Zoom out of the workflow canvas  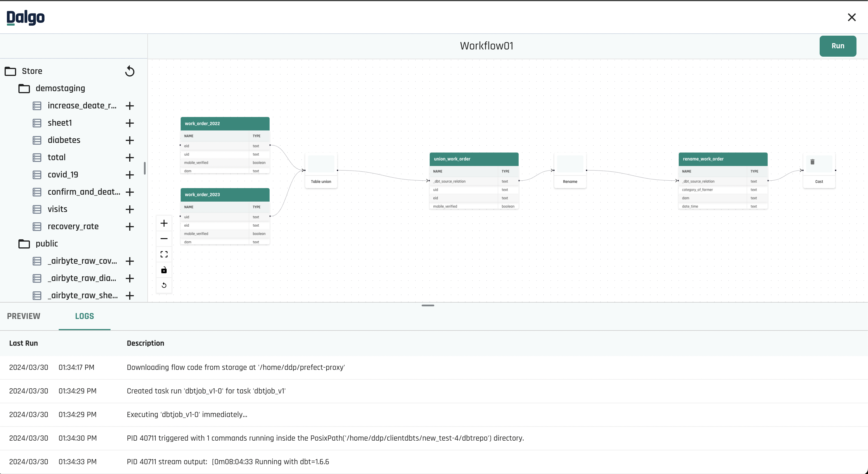(x=164, y=238)
